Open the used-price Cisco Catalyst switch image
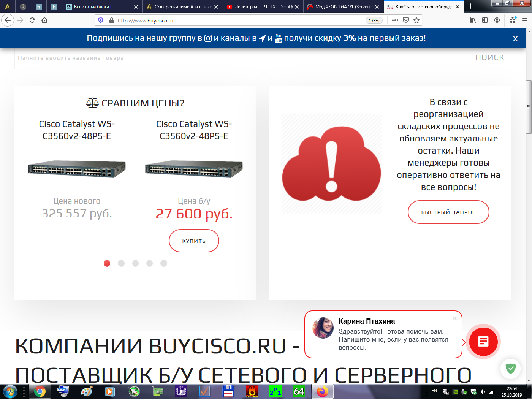This screenshot has width=532, height=399. [194, 169]
